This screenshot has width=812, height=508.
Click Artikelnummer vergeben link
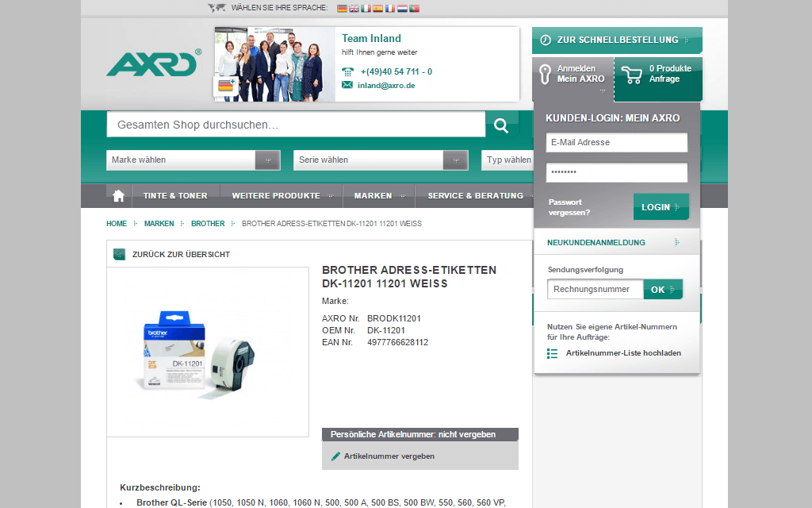(x=389, y=456)
